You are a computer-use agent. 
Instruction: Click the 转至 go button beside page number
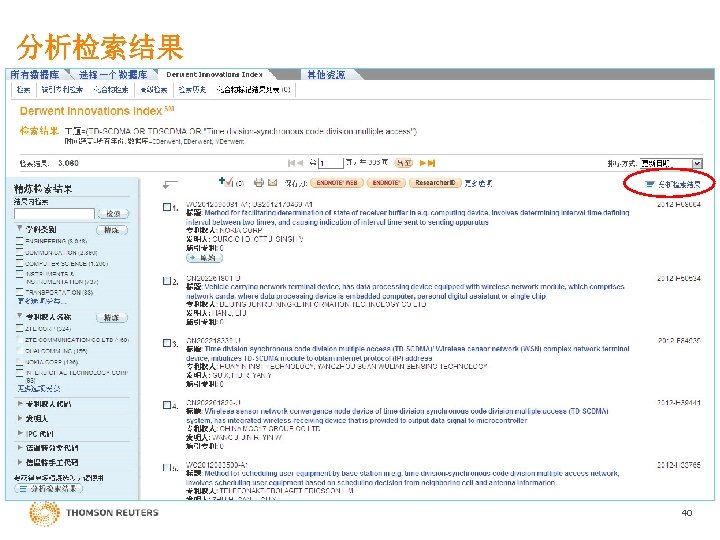point(404,163)
